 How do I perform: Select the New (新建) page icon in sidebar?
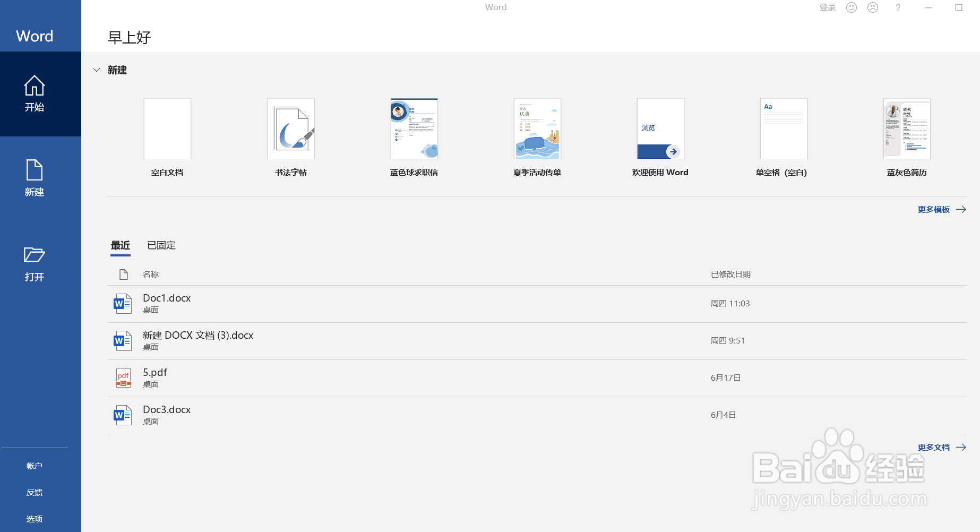point(35,170)
